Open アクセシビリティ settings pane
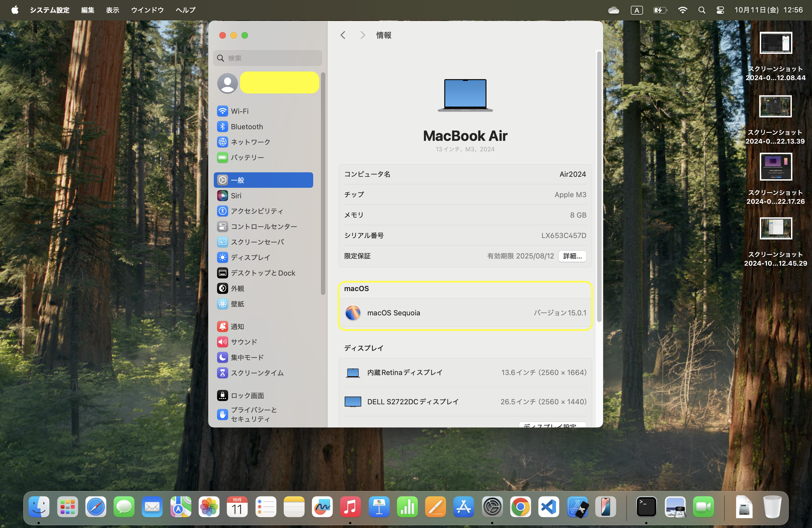This screenshot has height=528, width=812. click(257, 211)
